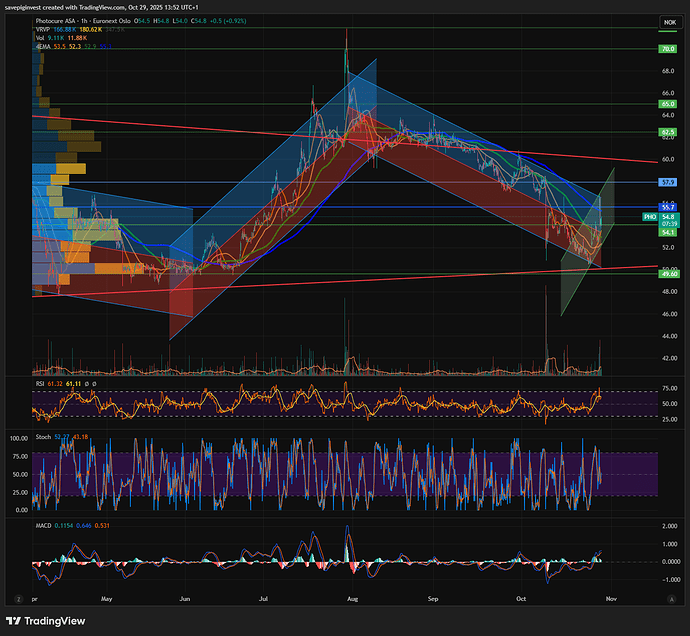Open the NOK currency selector
This screenshot has width=690, height=636.
tap(667, 22)
